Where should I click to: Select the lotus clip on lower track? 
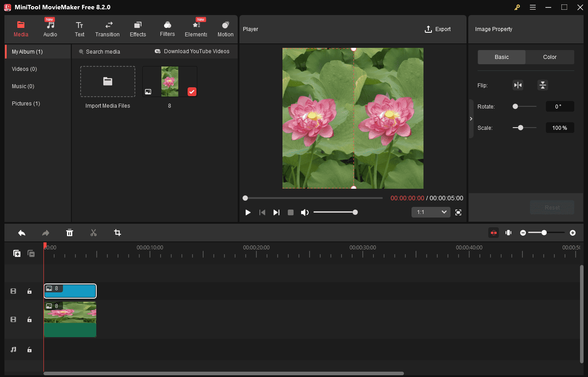(70, 319)
